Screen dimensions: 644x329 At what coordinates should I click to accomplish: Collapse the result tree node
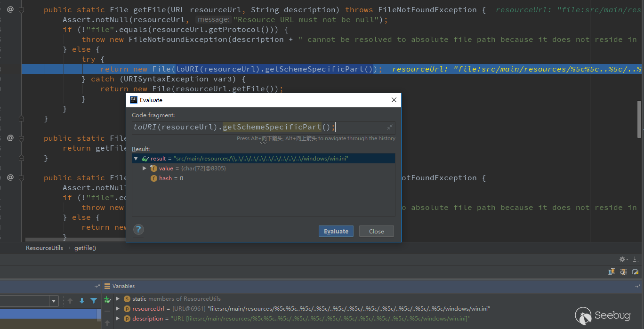tap(136, 159)
